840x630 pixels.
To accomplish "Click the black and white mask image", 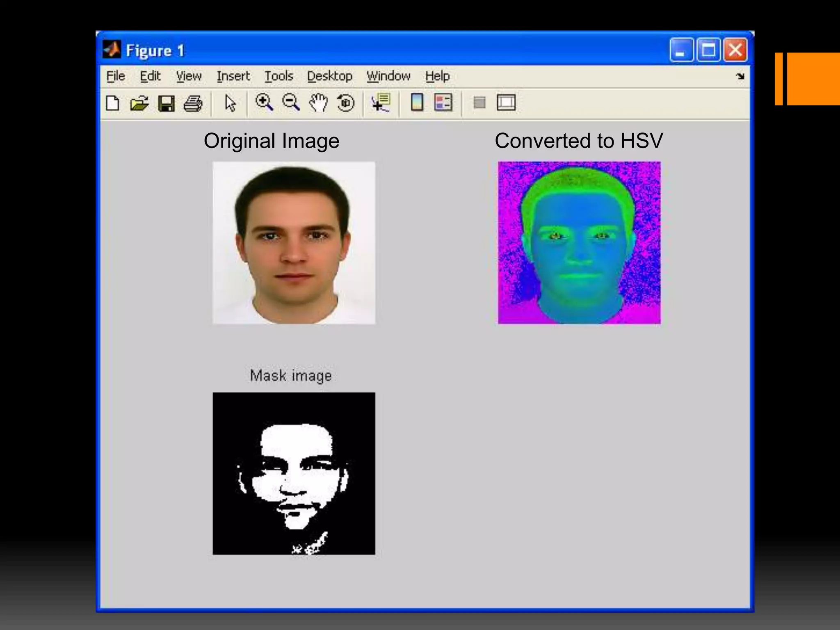I will coord(294,474).
